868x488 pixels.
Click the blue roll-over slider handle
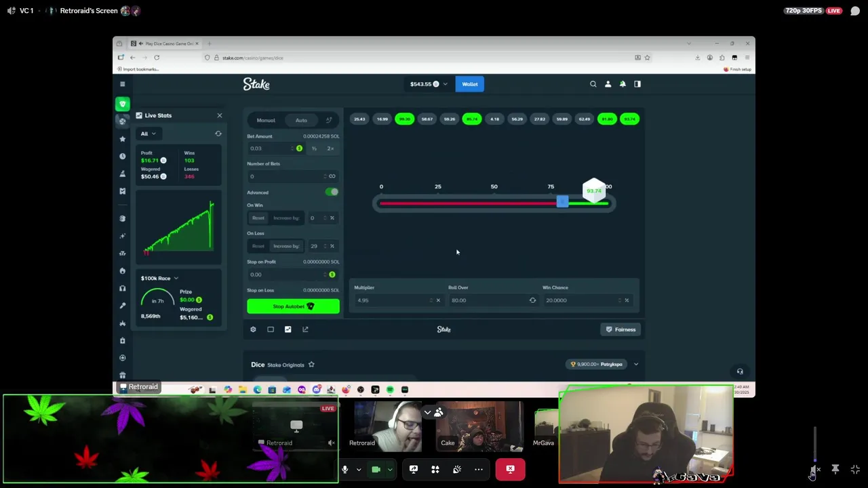562,202
